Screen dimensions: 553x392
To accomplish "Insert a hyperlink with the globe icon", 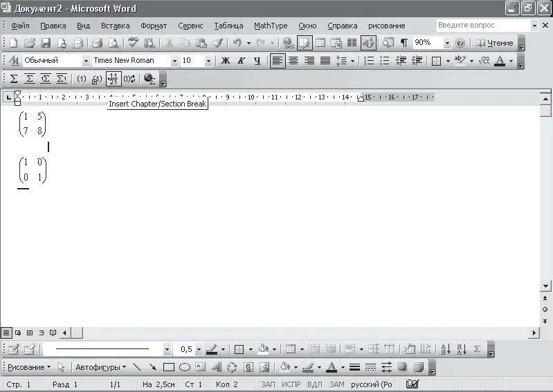I will [288, 43].
